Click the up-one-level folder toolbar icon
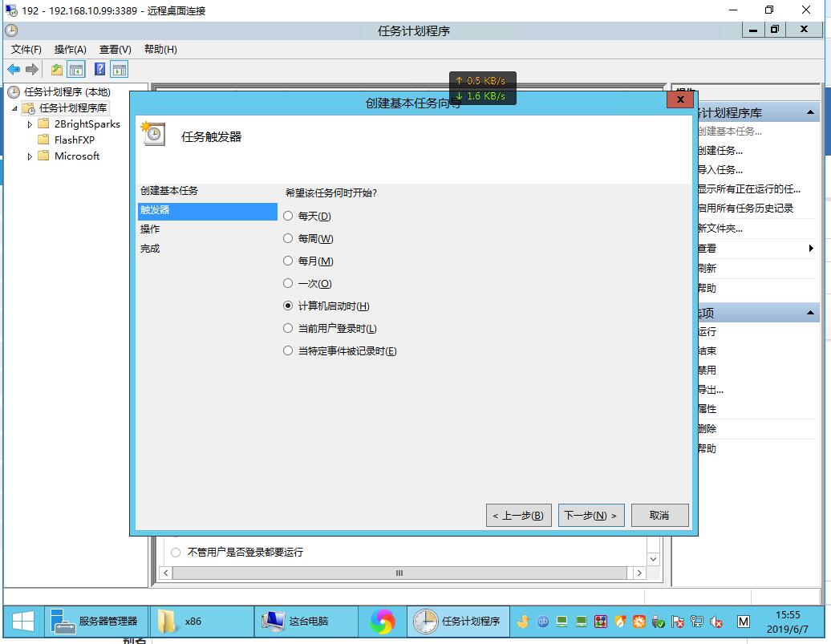831x644 pixels. point(57,70)
